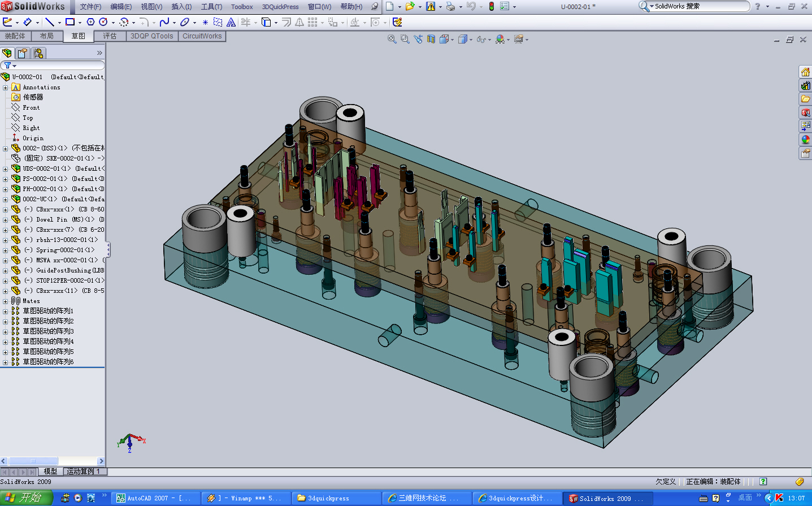Select the Spline sketch tool

[164, 22]
